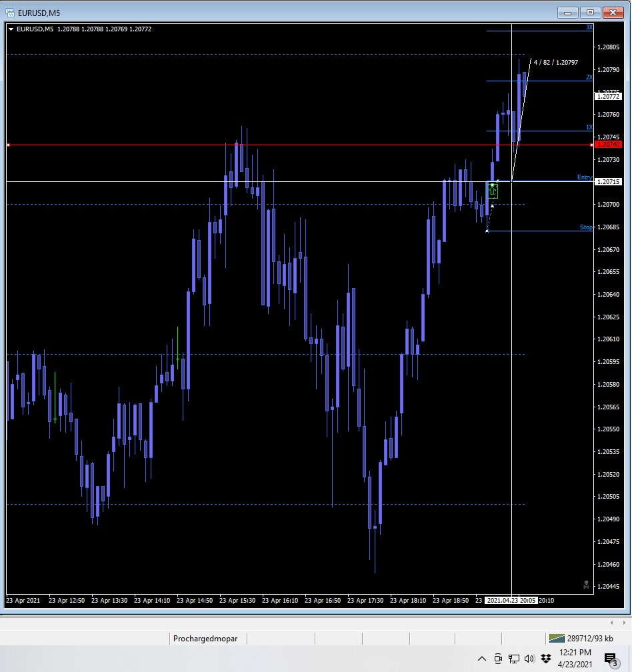Click the Prochargedmopar profile in the status bar
This screenshot has height=672, width=632.
(x=205, y=639)
